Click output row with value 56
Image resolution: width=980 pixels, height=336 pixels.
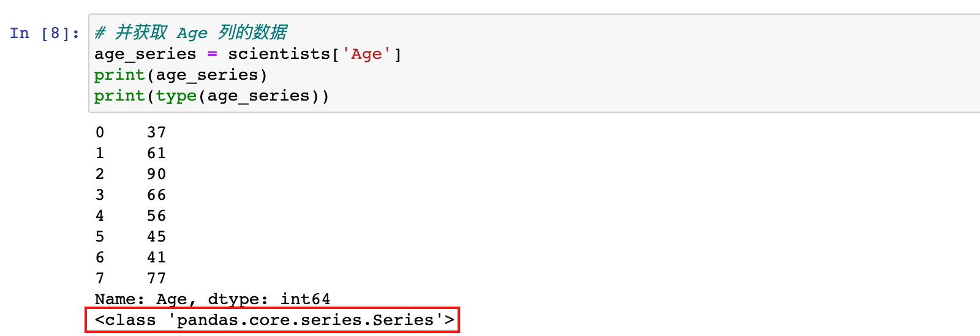(x=130, y=216)
